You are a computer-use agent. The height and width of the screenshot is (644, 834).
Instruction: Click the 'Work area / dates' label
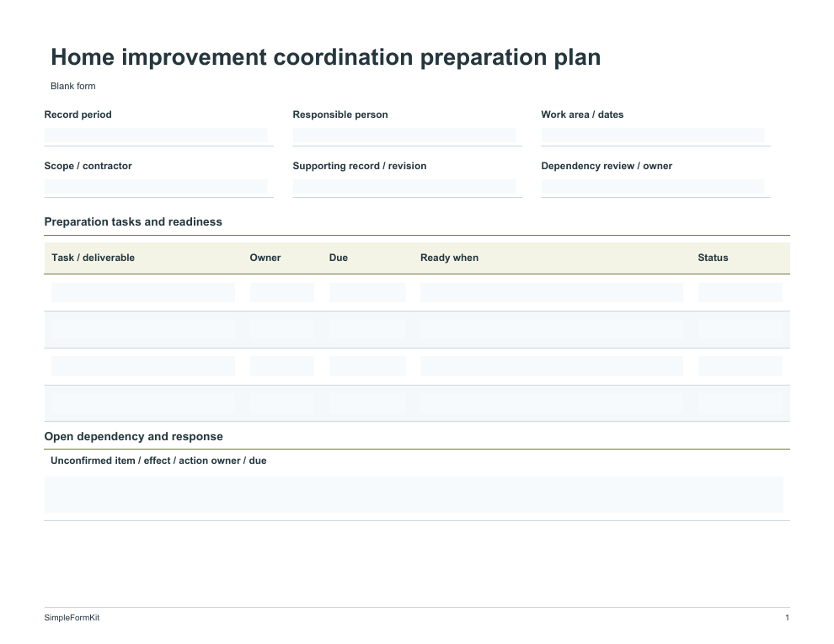[x=582, y=114]
